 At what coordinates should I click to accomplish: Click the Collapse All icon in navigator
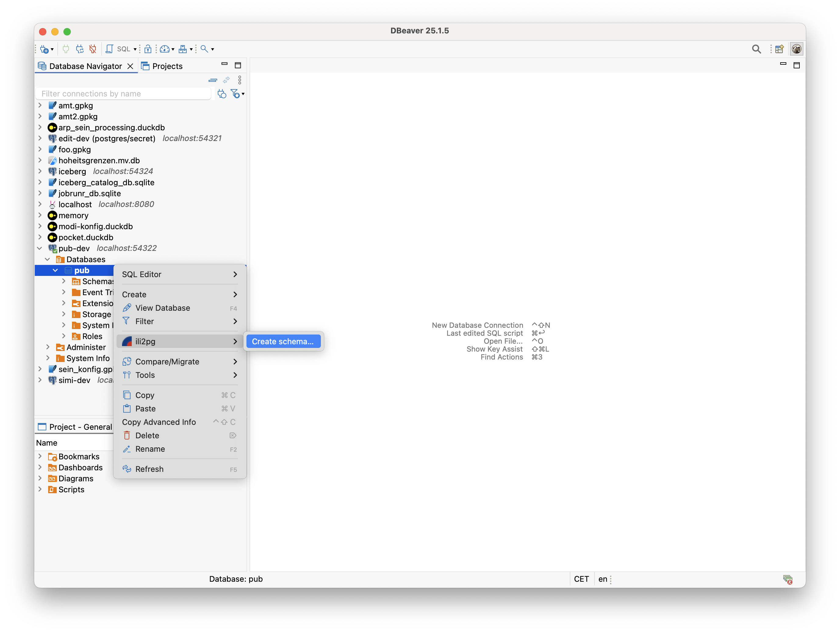pos(213,80)
